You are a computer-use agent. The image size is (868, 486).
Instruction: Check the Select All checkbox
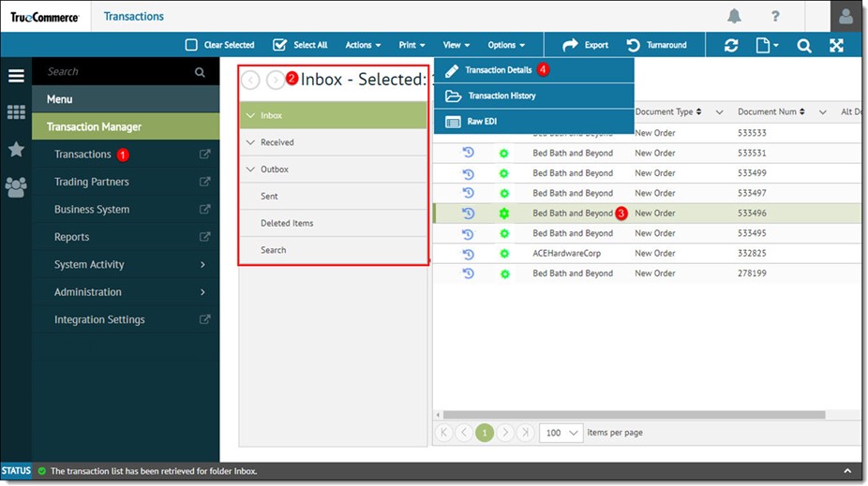(x=279, y=45)
